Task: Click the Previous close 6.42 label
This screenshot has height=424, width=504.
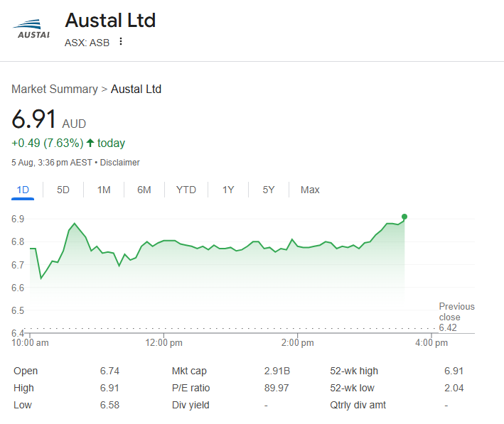Action: pos(456,317)
